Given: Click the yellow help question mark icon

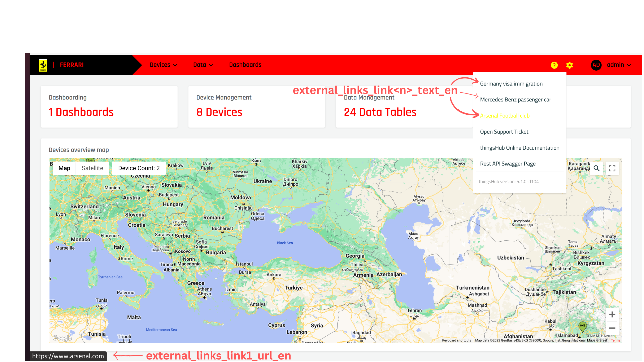Looking at the screenshot, I should pos(554,65).
